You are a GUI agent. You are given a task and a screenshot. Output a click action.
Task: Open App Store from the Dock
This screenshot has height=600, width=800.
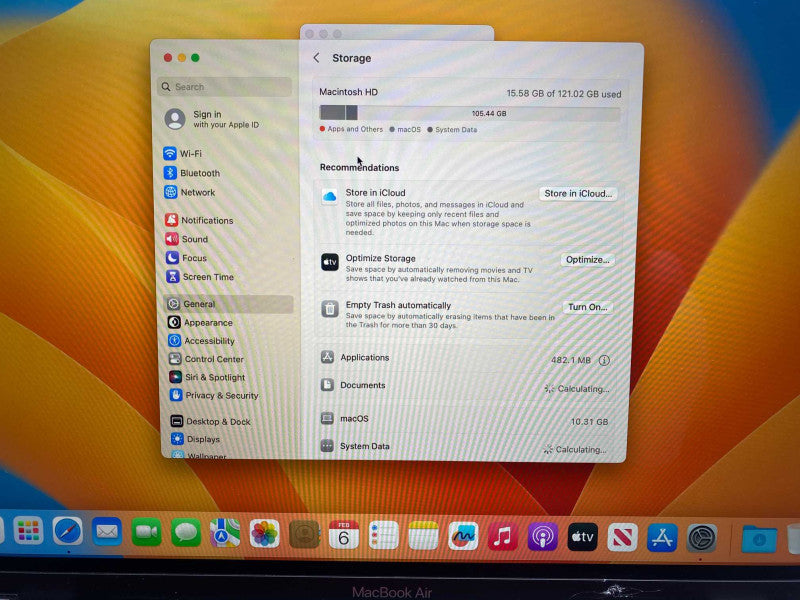[x=662, y=538]
